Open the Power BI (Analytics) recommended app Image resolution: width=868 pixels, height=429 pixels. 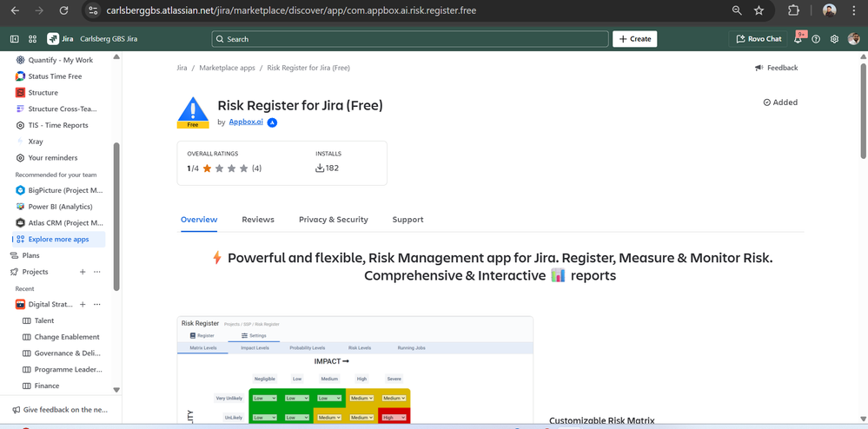click(x=58, y=207)
